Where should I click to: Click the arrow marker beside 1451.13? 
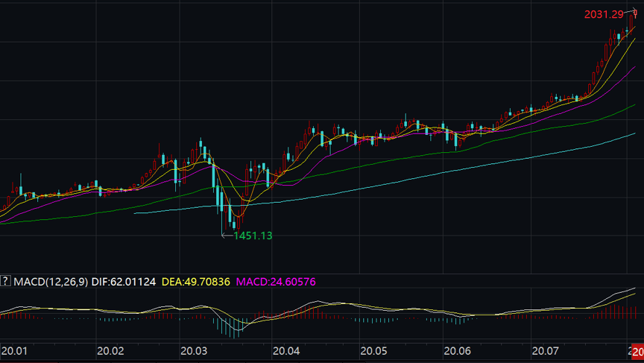tap(227, 236)
